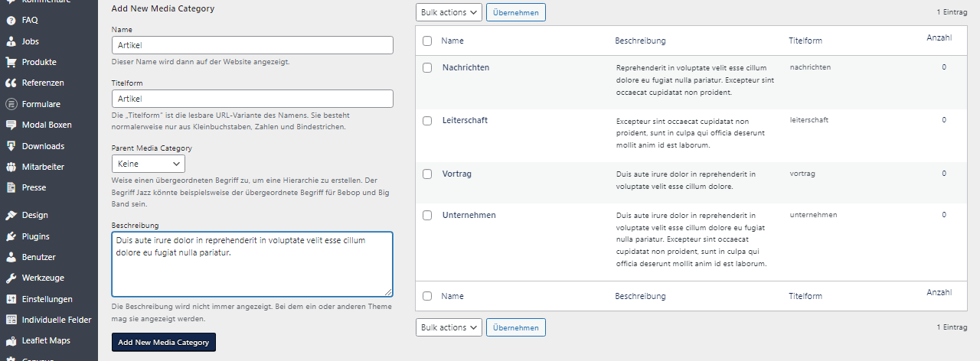Click the Werkzeuge wrench icon
This screenshot has height=361, width=980.
pyautogui.click(x=11, y=278)
